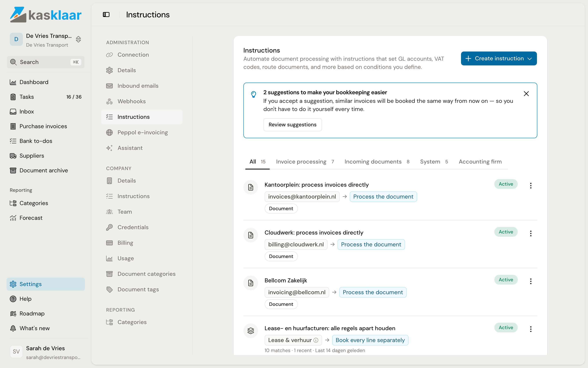Click Review suggestions button
The height and width of the screenshot is (368, 588).
293,125
